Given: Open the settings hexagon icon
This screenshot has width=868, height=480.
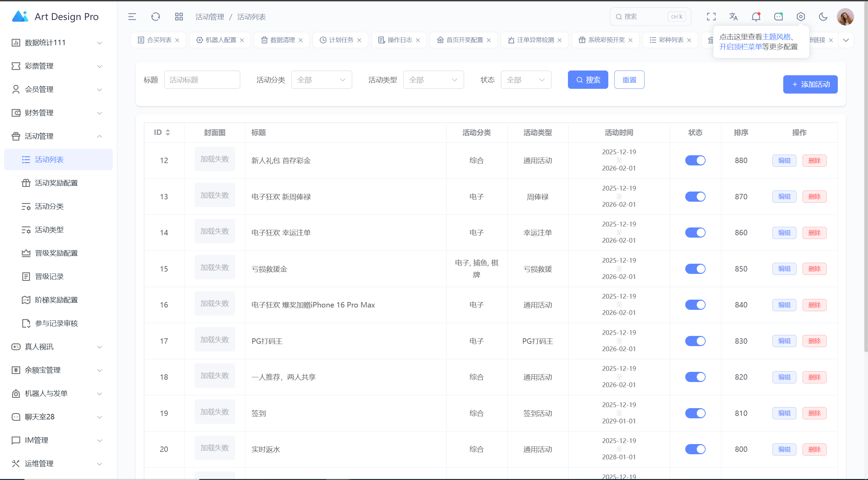Looking at the screenshot, I should point(801,17).
